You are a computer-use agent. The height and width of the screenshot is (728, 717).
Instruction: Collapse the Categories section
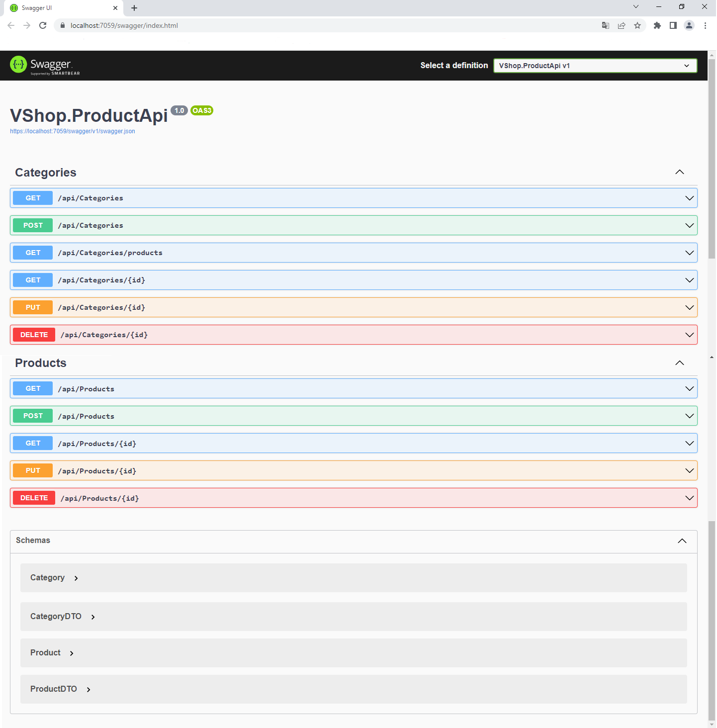680,172
